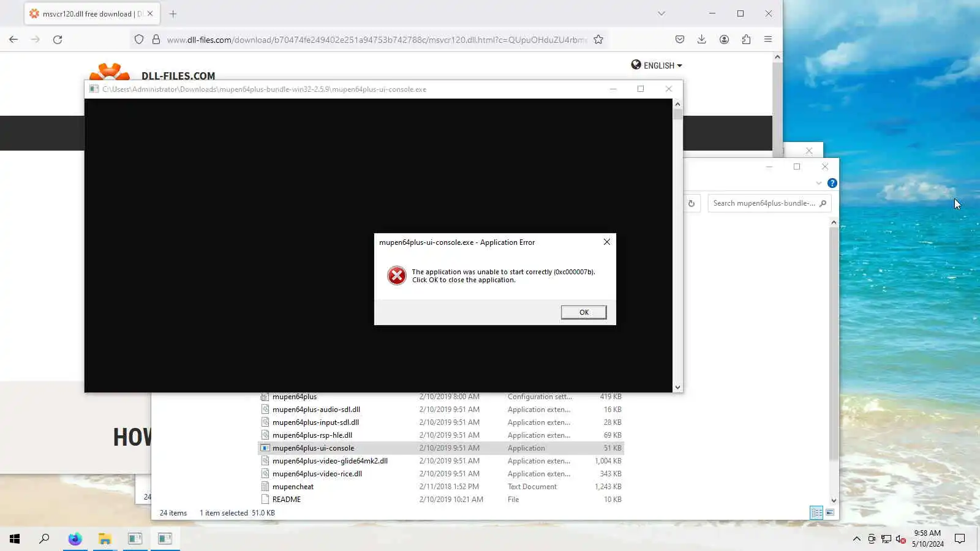Select mupen64plus-video-rice.dll file
Image resolution: width=980 pixels, height=551 pixels.
coord(441,474)
